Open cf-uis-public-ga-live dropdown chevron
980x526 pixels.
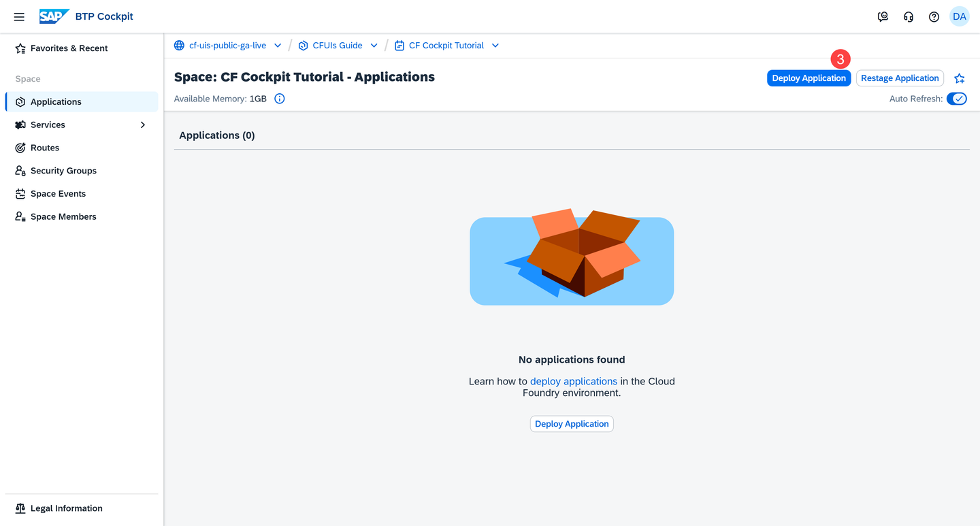(278, 46)
